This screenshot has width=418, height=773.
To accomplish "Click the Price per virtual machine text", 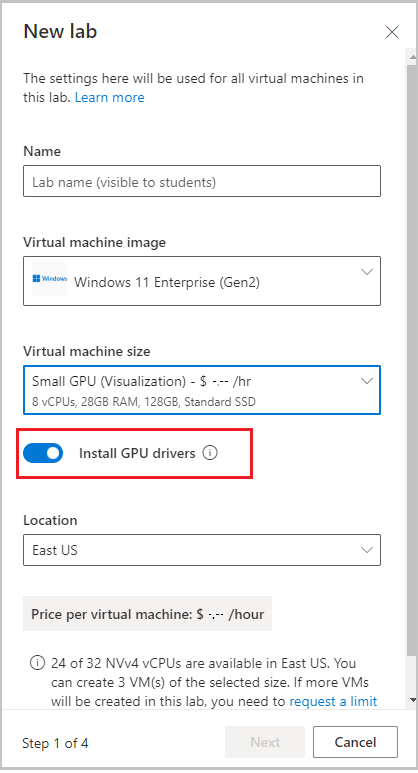I will point(147,614).
